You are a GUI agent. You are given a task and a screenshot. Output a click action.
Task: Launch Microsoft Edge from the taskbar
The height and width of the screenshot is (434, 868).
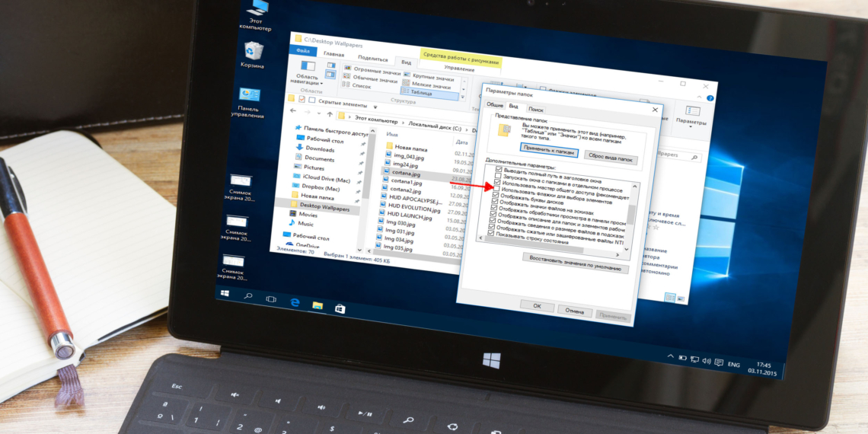294,302
